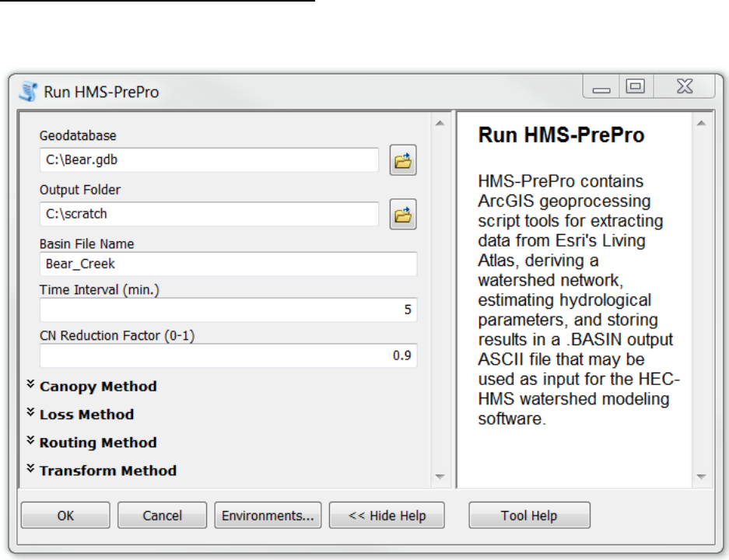
Task: Maximize the Run HMS-PrePro dialog
Action: 636,87
